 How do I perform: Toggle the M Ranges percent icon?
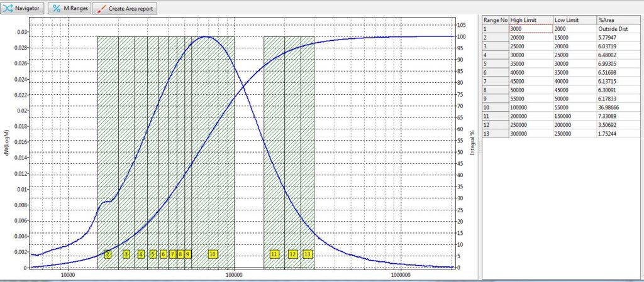click(x=57, y=9)
